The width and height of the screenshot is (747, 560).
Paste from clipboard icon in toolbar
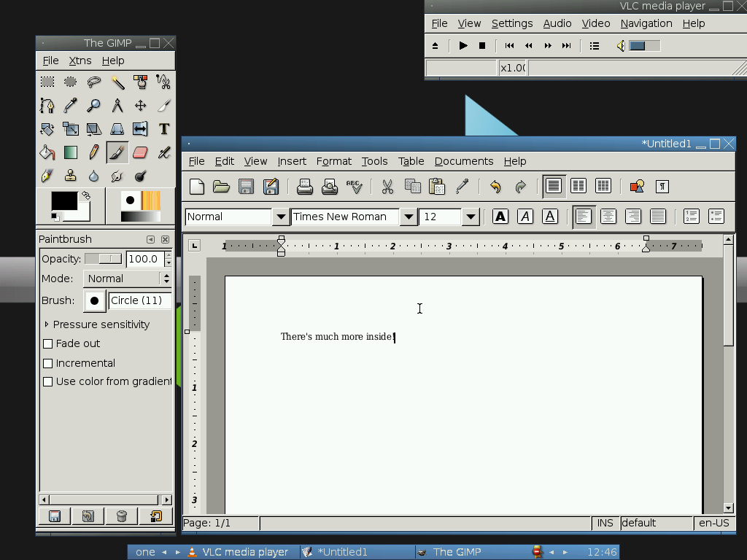(437, 187)
